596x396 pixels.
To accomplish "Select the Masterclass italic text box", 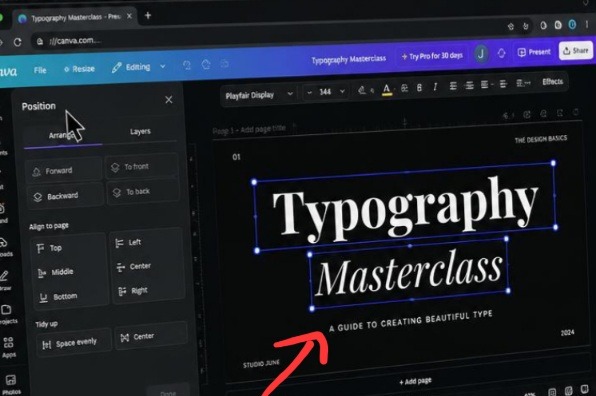I will tap(410, 274).
